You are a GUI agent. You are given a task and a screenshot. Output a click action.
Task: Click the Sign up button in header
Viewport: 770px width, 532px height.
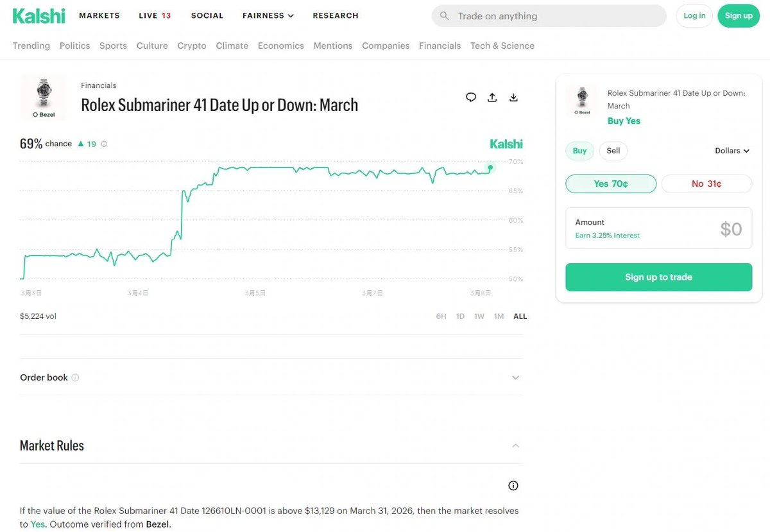point(739,16)
